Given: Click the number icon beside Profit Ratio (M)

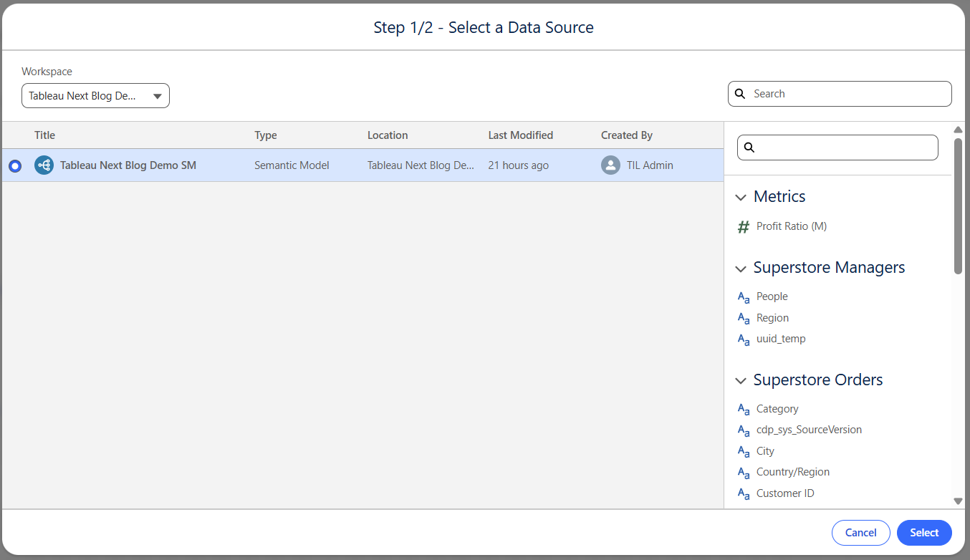Looking at the screenshot, I should tap(743, 227).
